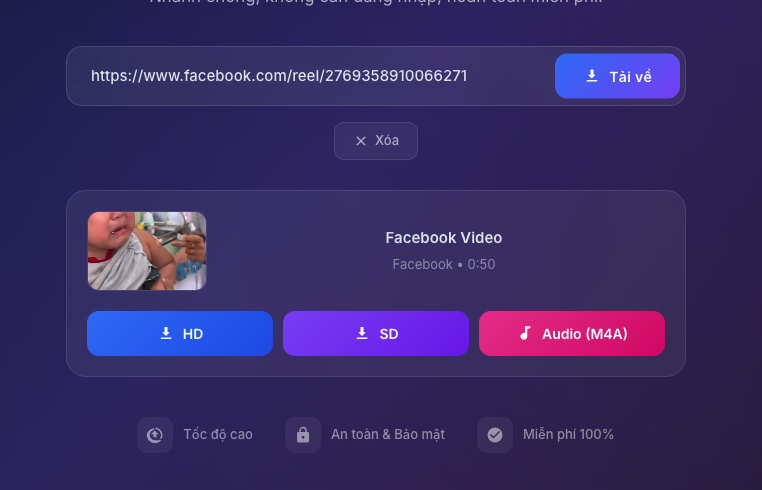
Task: Click the Tài về download button
Action: (617, 76)
